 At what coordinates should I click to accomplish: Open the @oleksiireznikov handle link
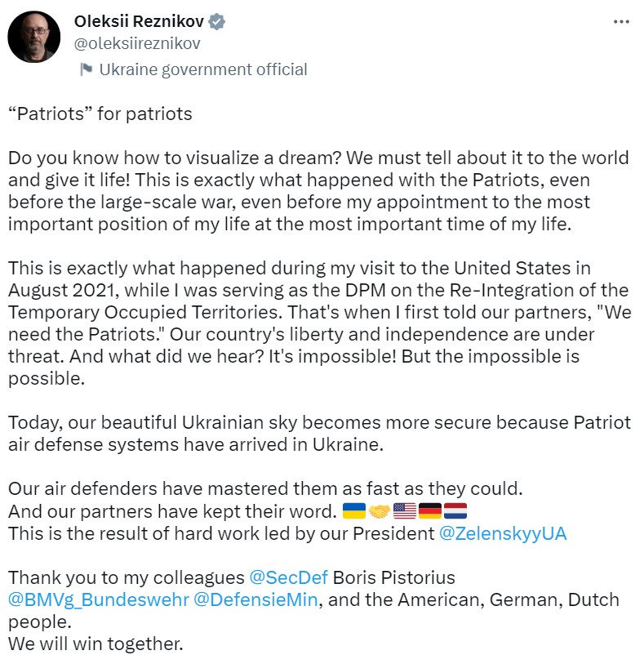(137, 44)
